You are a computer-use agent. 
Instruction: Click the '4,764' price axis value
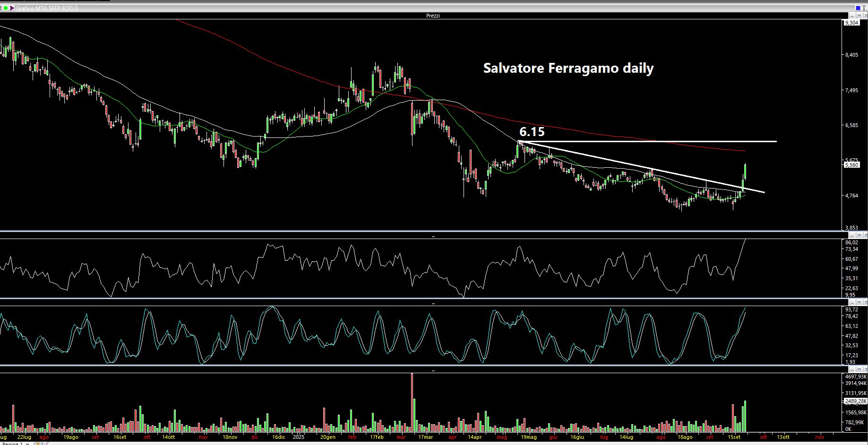point(851,195)
